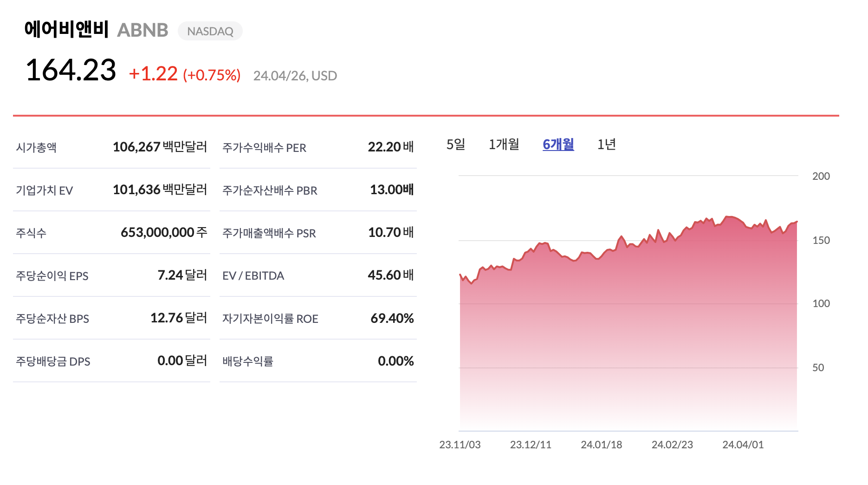868x485 pixels.
Task: Click the current price 164.23
Action: coord(71,70)
